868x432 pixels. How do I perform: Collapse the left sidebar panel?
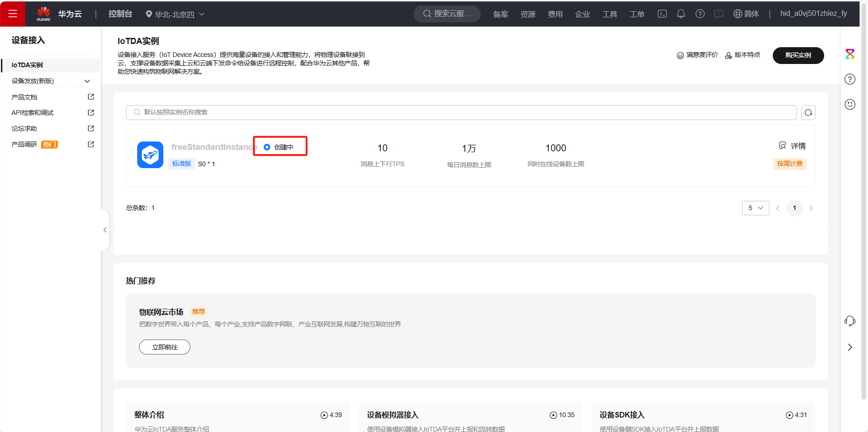(x=105, y=230)
